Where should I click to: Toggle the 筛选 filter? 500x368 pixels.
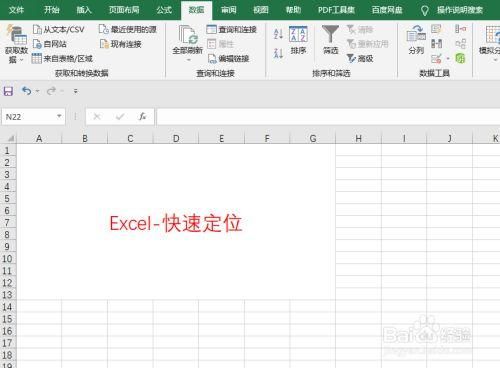(x=330, y=40)
